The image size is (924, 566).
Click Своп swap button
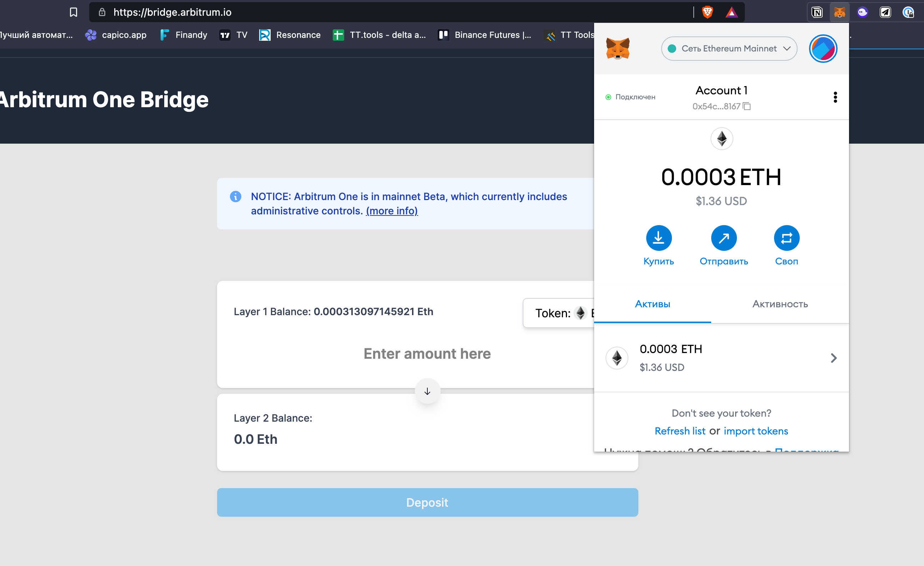787,246
